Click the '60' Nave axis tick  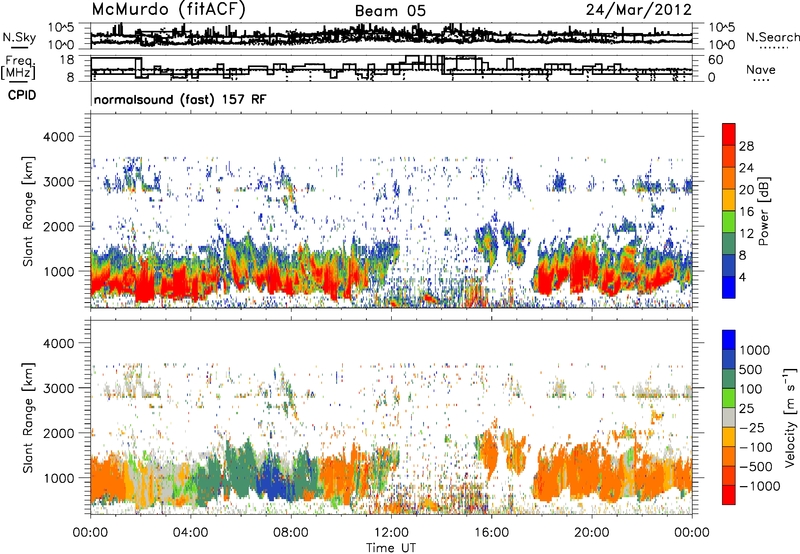(715, 60)
